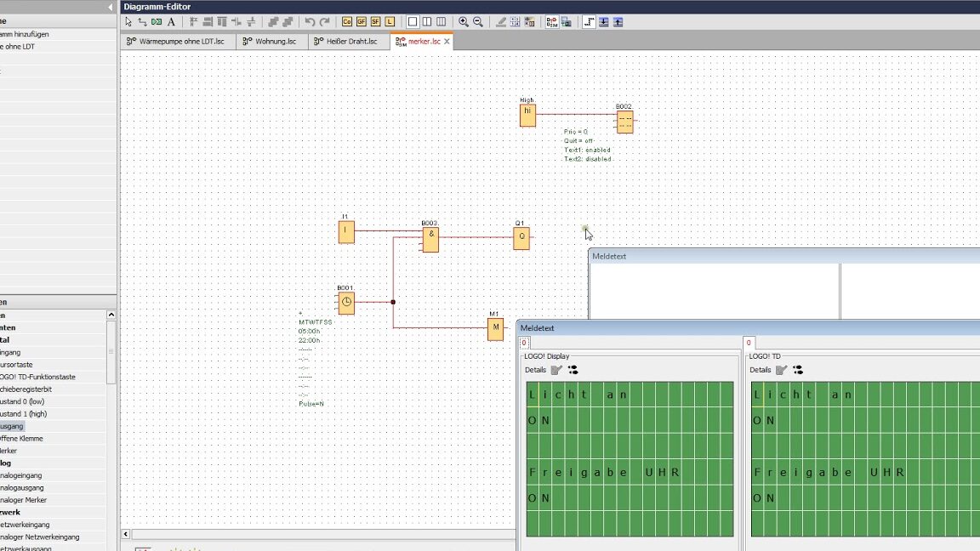The width and height of the screenshot is (980, 551).
Task: Open the SF special functions toolbar button
Action: point(375,22)
